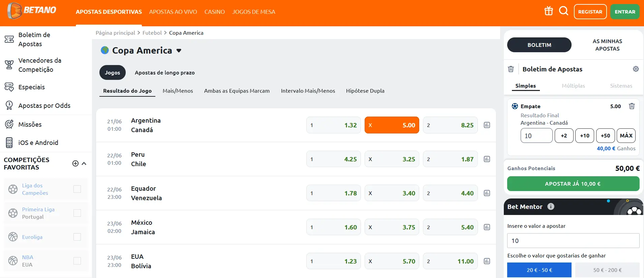Check the Liga dos Campeões favourite checkbox
This screenshot has width=644, height=278.
pyautogui.click(x=77, y=189)
